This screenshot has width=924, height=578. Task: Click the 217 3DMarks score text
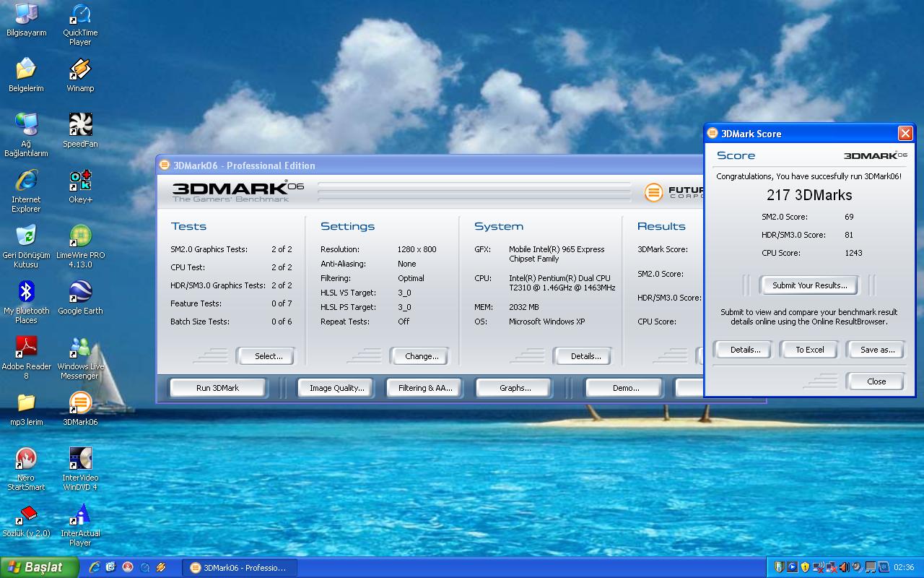[809, 195]
